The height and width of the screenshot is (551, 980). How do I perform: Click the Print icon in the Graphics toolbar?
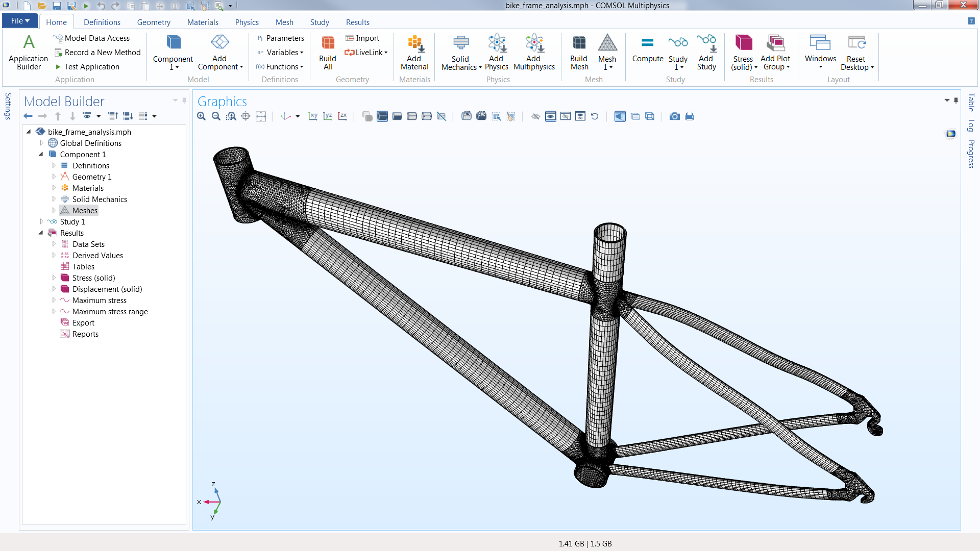689,116
